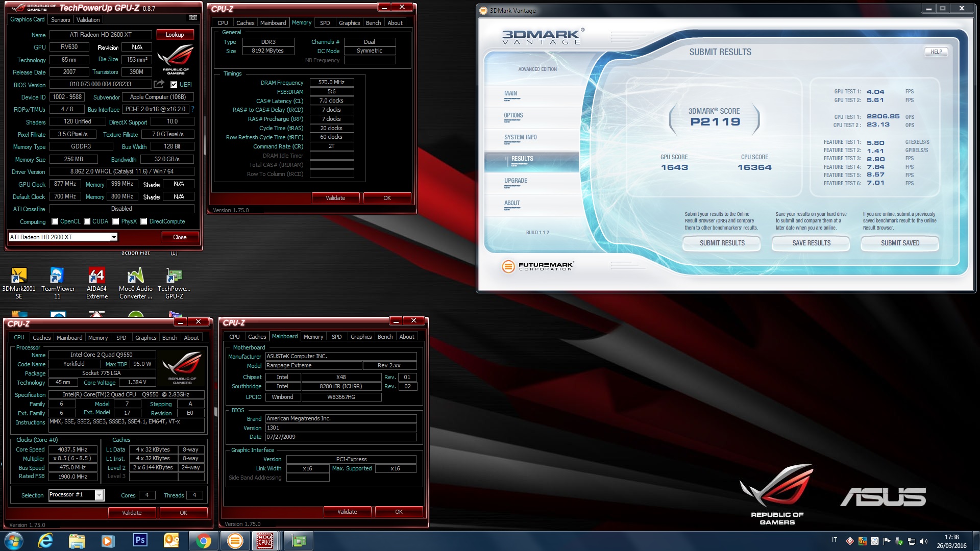This screenshot has width=980, height=551.
Task: Launch Photoshop from the taskbar
Action: [x=140, y=540]
